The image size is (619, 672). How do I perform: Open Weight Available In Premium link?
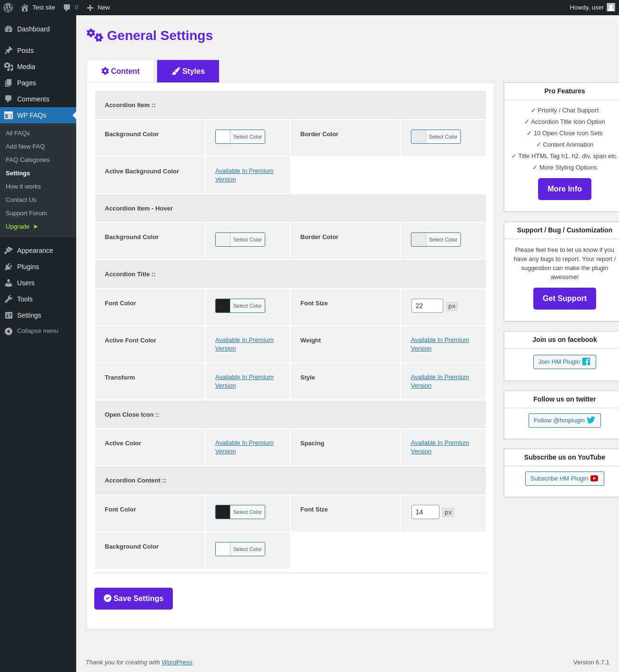coord(440,344)
